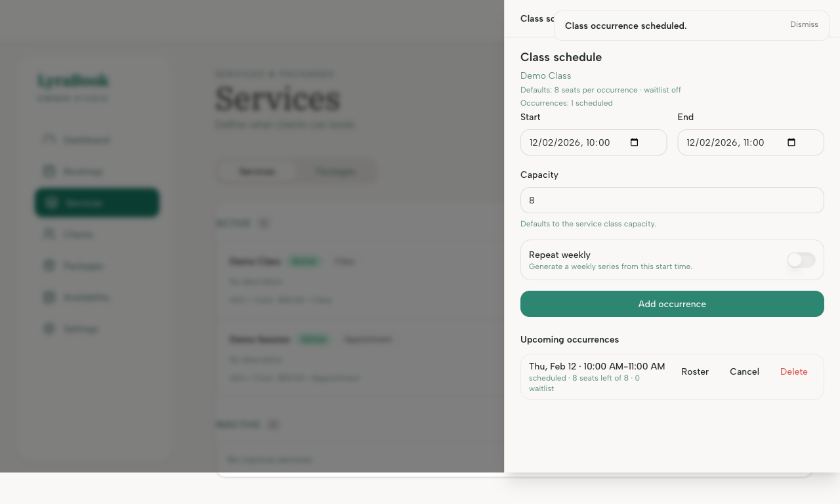Select the Bookings calendar icon in the sidebar
The image size is (840, 504).
(x=49, y=171)
